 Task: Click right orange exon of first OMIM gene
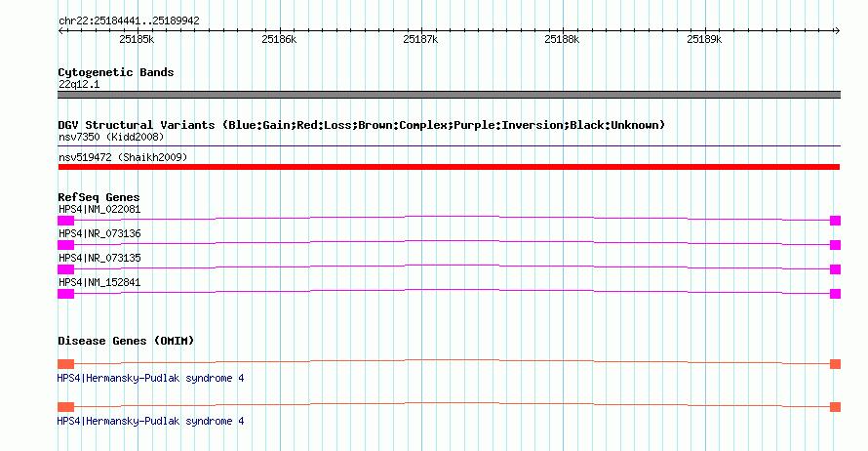pos(836,364)
